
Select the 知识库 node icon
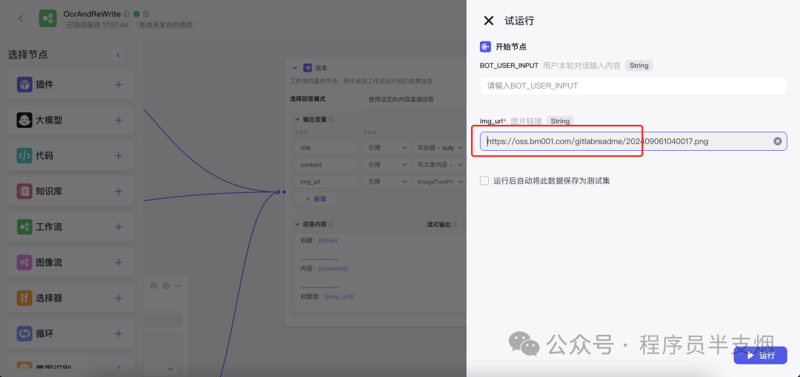click(x=24, y=191)
